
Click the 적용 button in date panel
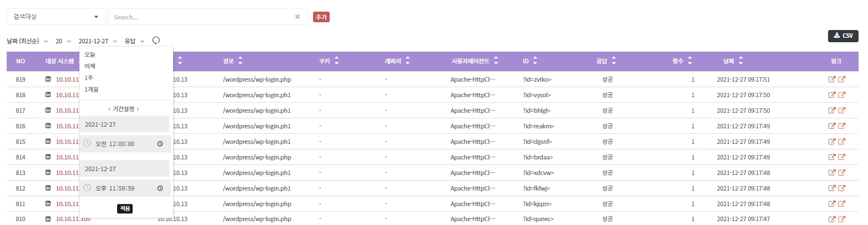point(125,208)
